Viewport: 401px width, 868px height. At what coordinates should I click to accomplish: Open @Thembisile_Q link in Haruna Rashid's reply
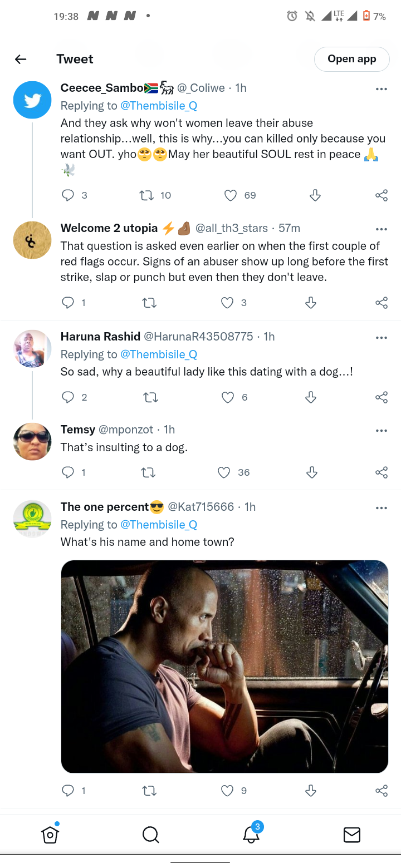pos(159,354)
